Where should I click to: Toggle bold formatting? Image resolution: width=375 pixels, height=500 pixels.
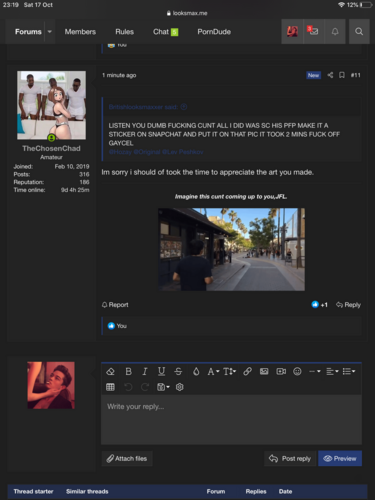128,371
